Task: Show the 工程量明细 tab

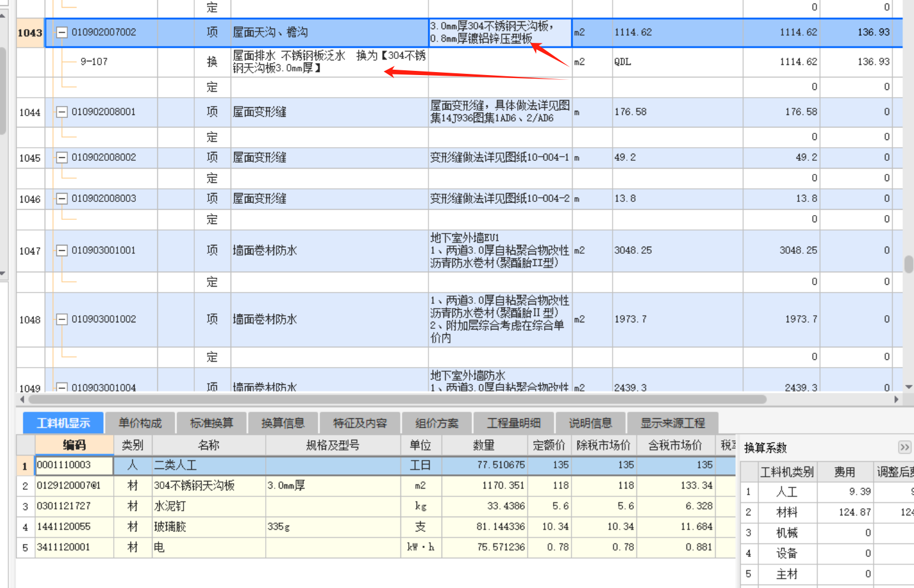Action: [513, 423]
